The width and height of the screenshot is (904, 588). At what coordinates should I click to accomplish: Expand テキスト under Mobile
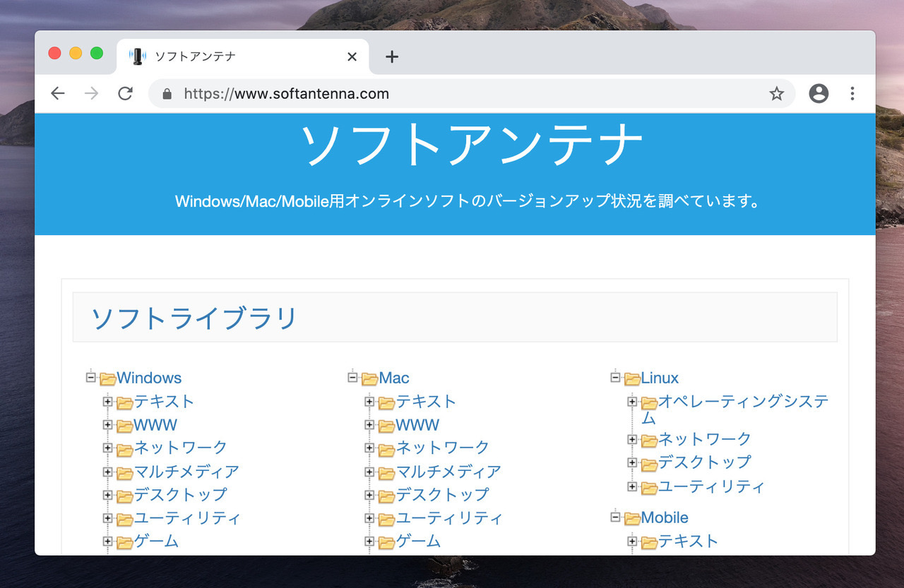click(632, 541)
